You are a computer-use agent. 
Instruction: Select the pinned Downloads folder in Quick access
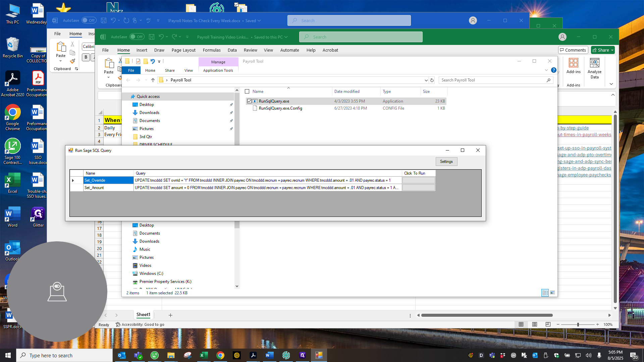pyautogui.click(x=149, y=113)
